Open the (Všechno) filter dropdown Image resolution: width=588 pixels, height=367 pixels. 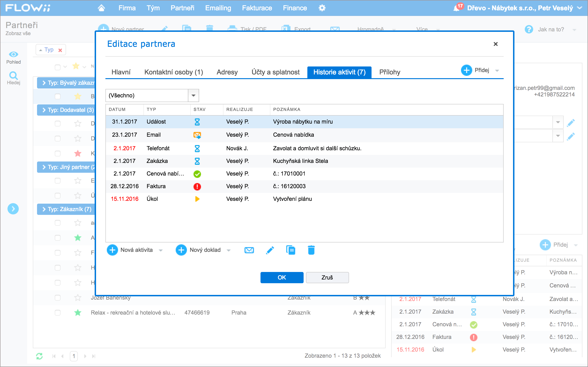tap(193, 95)
